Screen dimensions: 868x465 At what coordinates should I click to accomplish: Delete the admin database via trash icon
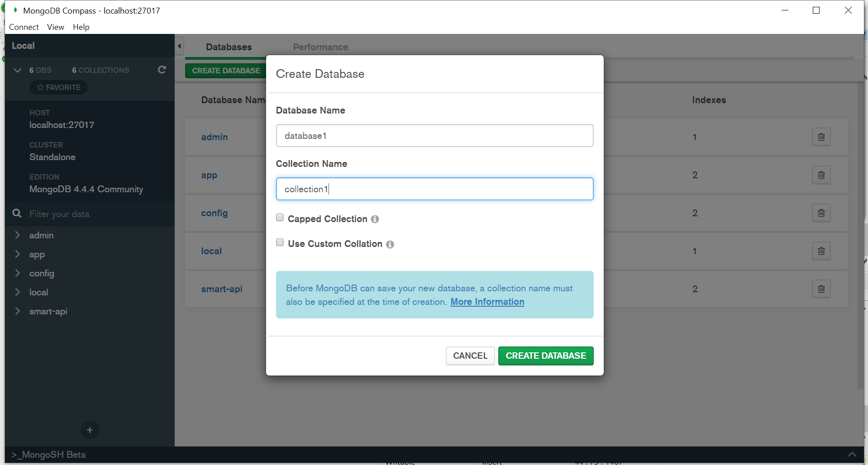pyautogui.click(x=821, y=137)
